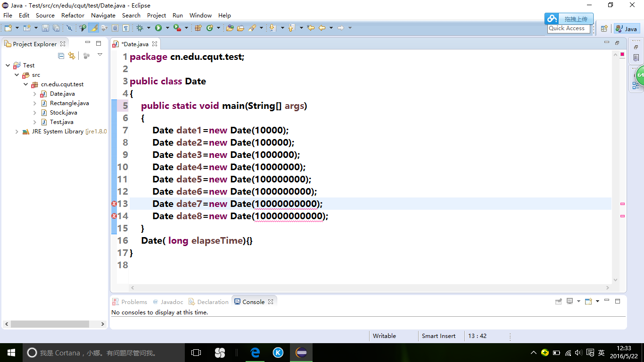Close the Console view tab
Image resolution: width=644 pixels, height=362 pixels.
pyautogui.click(x=271, y=302)
